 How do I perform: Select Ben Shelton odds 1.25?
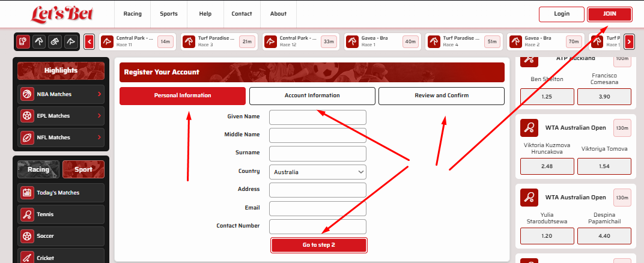(x=546, y=97)
